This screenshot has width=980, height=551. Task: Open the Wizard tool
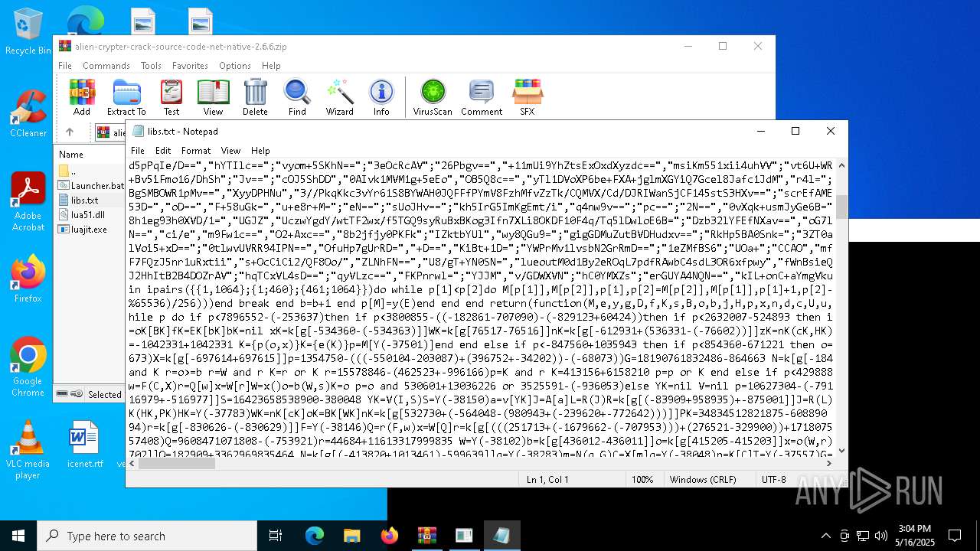pos(339,97)
